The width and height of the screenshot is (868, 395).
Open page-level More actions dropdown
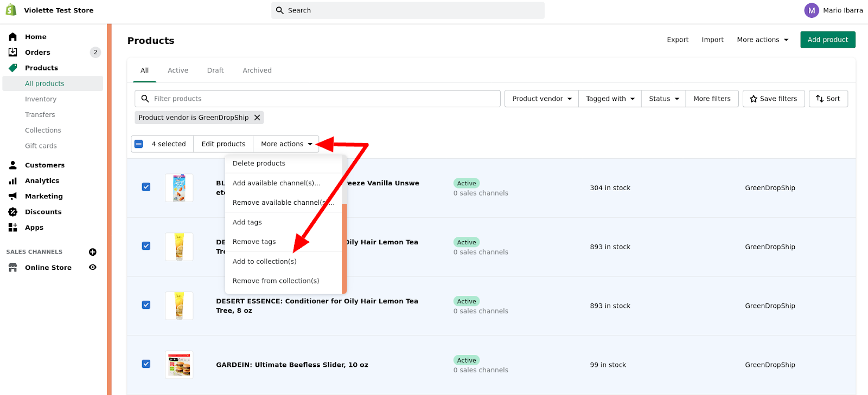pos(762,40)
